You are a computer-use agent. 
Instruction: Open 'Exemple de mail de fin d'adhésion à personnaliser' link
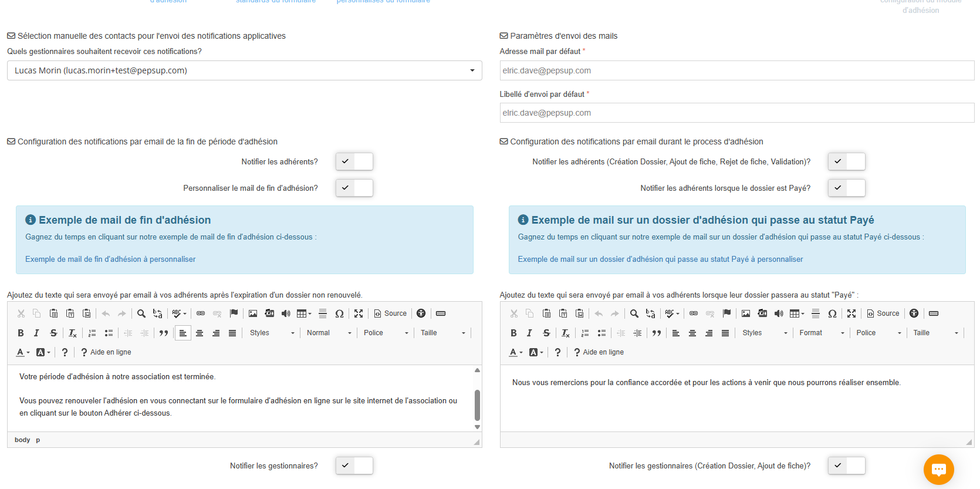click(x=110, y=259)
